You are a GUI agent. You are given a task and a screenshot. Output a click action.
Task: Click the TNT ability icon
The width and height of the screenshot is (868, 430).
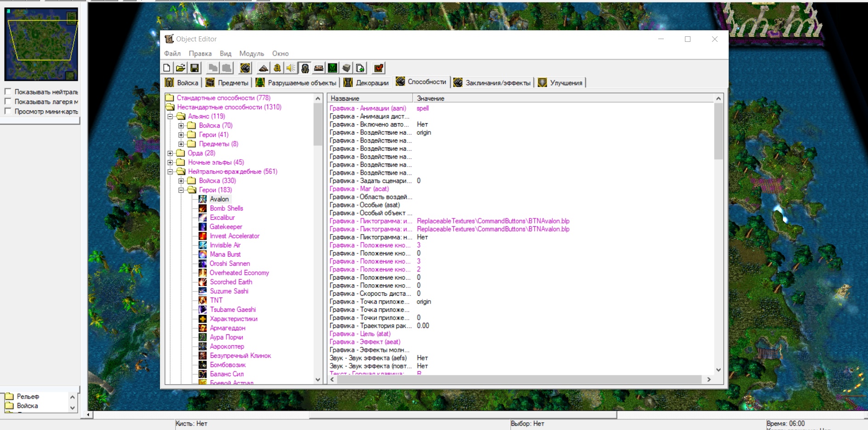(202, 300)
